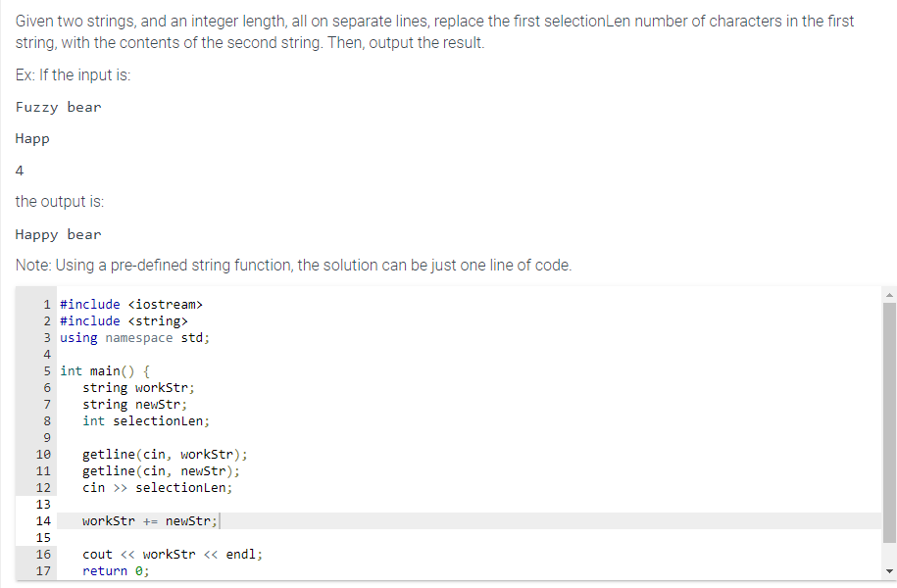Click on '#include <string>' on line 2

(125, 320)
